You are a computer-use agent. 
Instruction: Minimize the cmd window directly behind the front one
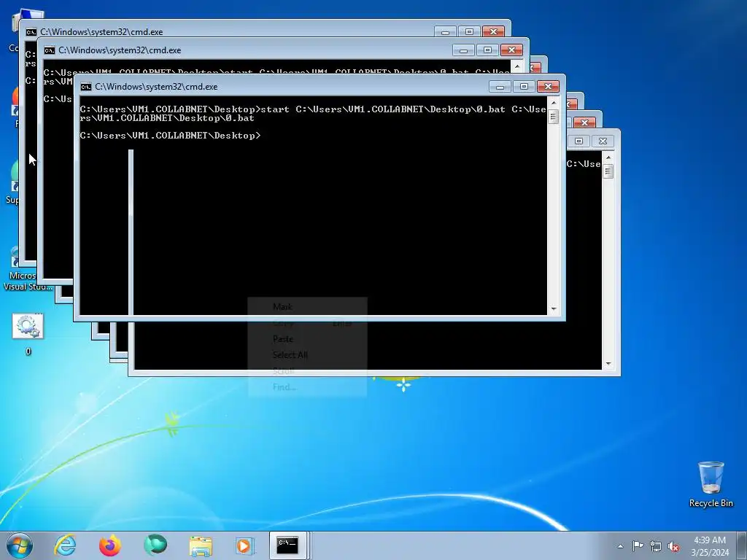pyautogui.click(x=463, y=50)
